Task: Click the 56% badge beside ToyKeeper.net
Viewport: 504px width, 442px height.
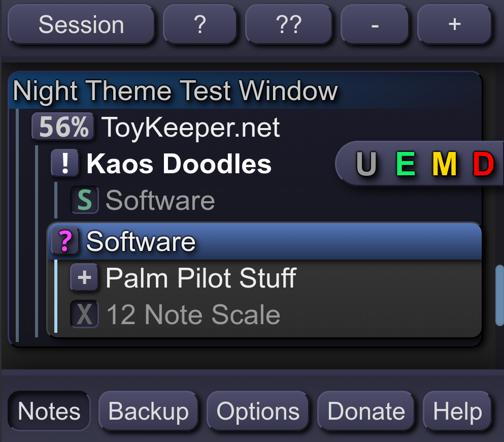Action: 63,127
